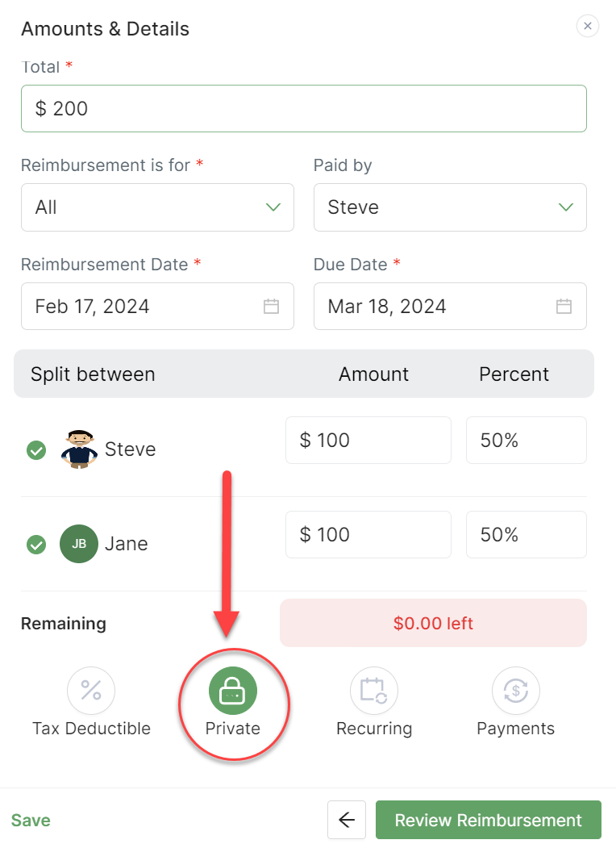Click Jane's $ 100 amount field

click(x=368, y=535)
